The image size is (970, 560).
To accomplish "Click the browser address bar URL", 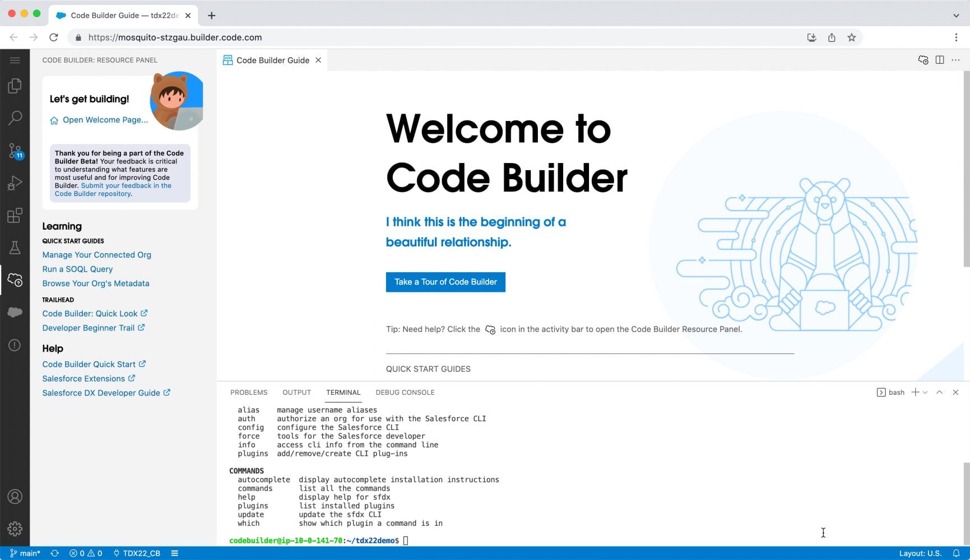I will tap(175, 38).
